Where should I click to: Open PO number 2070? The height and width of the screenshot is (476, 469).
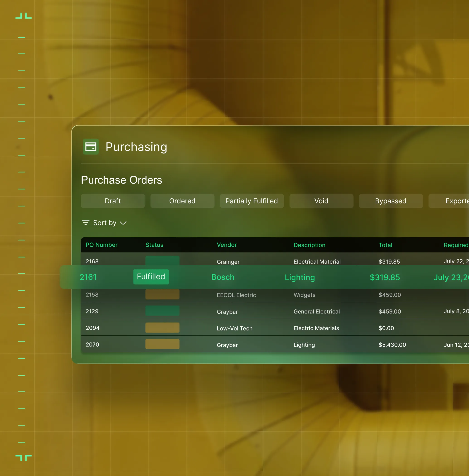coord(92,345)
